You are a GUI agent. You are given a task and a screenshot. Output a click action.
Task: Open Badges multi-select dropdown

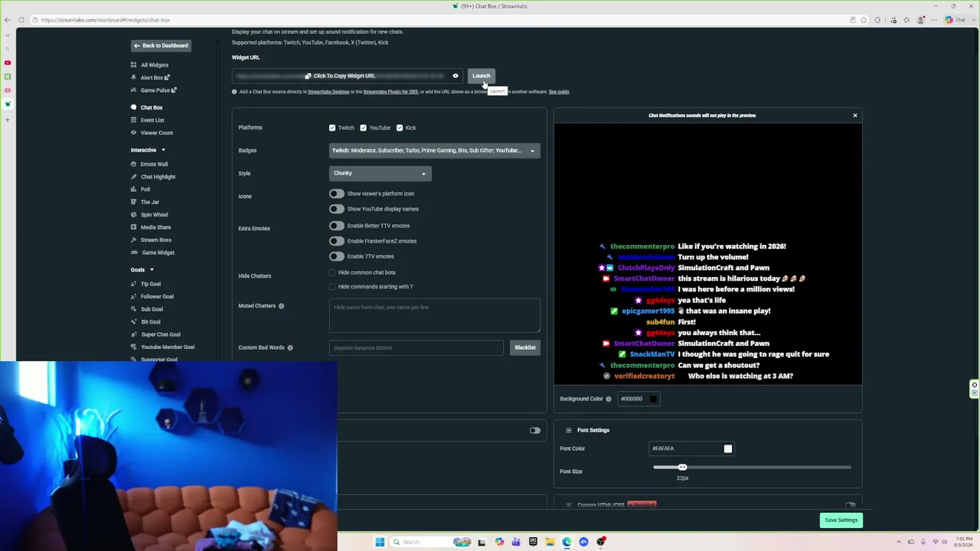434,151
